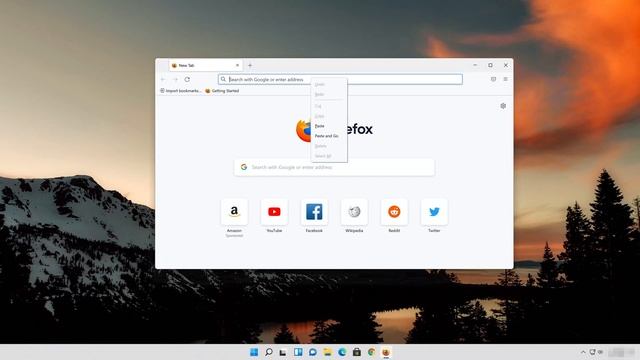Open Chat from the taskbar
The width and height of the screenshot is (640, 360).
[313, 352]
